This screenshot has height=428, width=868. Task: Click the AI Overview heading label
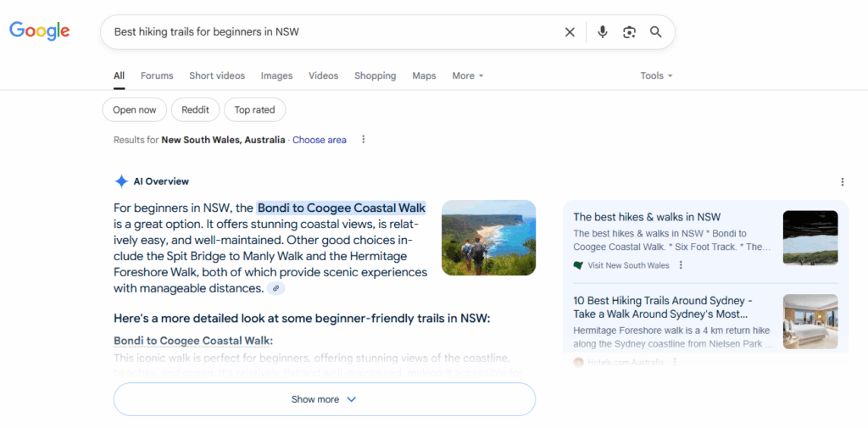pyautogui.click(x=161, y=181)
